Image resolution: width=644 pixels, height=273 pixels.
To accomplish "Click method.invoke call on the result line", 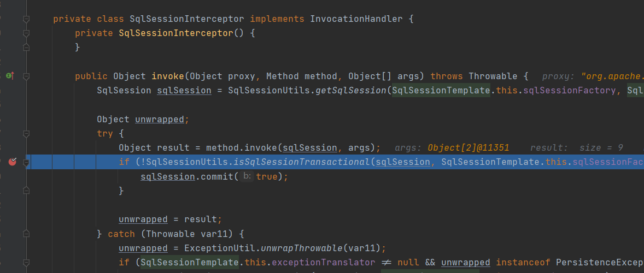I will tap(242, 147).
